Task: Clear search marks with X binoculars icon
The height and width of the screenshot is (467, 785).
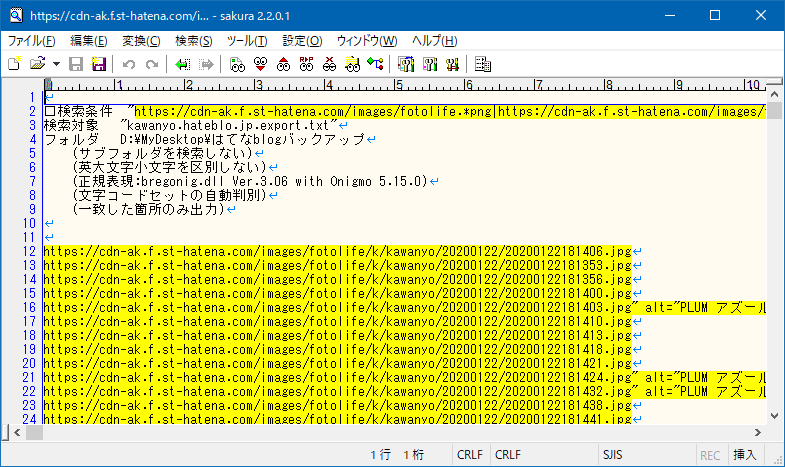Action: (329, 64)
